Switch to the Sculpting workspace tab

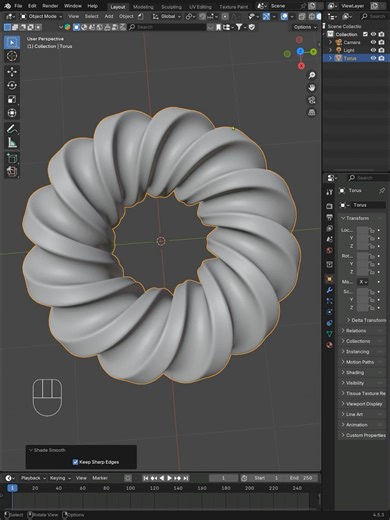point(171,7)
